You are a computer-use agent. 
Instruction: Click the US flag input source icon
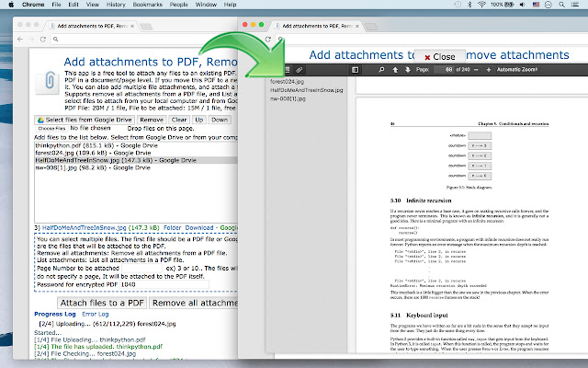click(536, 5)
